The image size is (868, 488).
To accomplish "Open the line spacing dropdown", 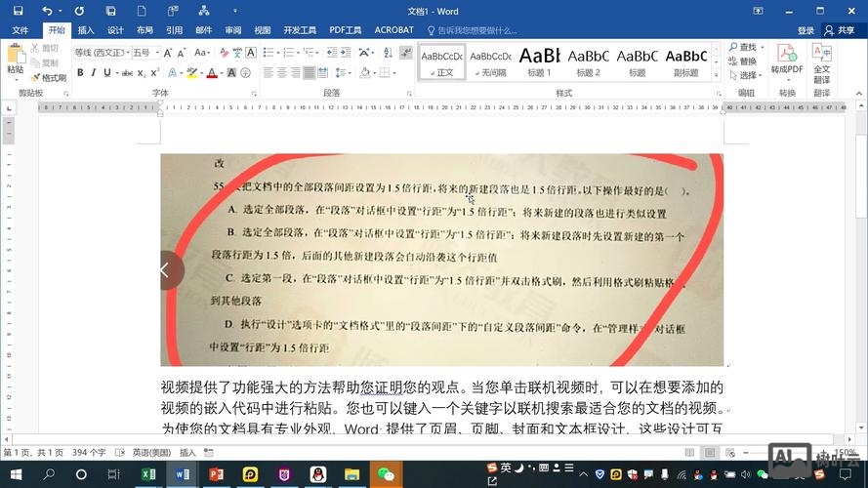I will pyautogui.click(x=344, y=72).
